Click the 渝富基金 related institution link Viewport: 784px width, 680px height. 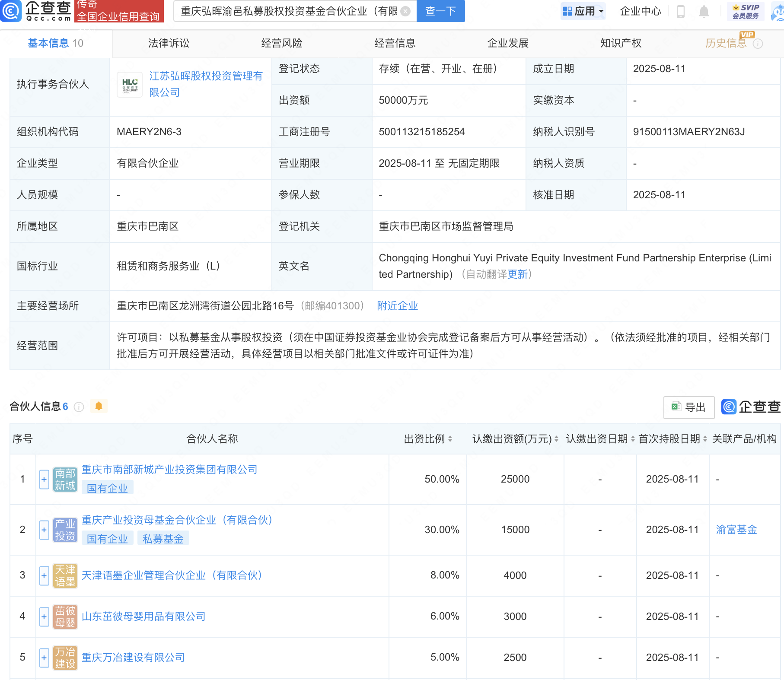click(736, 530)
